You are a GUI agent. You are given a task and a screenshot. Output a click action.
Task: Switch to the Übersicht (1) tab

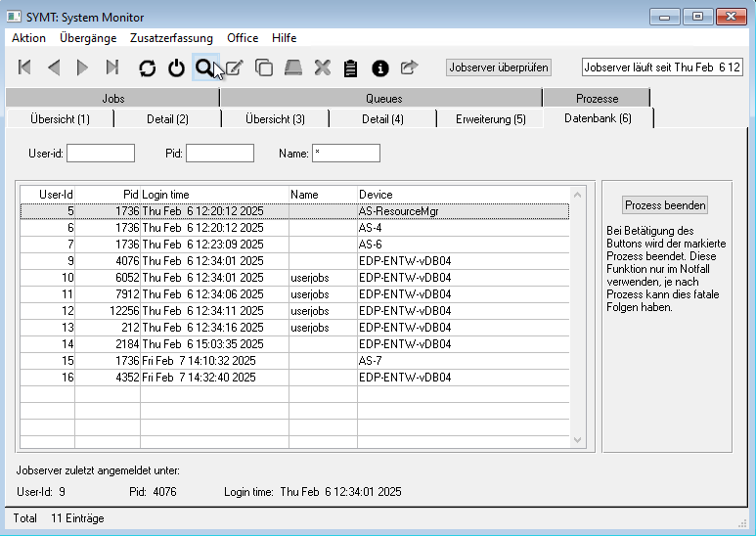[x=60, y=118]
